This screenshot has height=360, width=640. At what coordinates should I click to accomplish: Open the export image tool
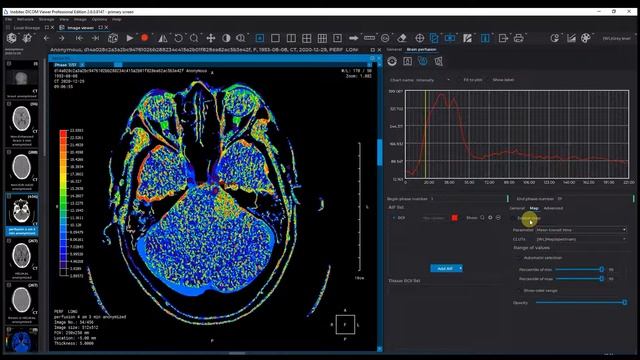[503, 38]
